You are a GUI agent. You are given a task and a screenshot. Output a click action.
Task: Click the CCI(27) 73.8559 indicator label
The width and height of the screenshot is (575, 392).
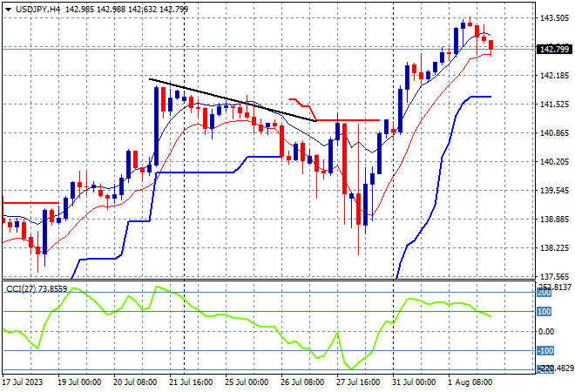click(x=37, y=289)
